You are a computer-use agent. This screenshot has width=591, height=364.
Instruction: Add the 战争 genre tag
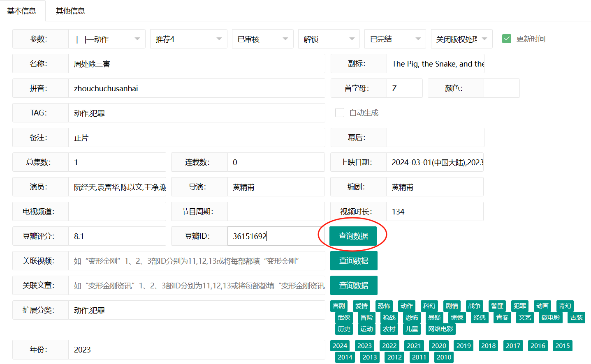point(475,306)
